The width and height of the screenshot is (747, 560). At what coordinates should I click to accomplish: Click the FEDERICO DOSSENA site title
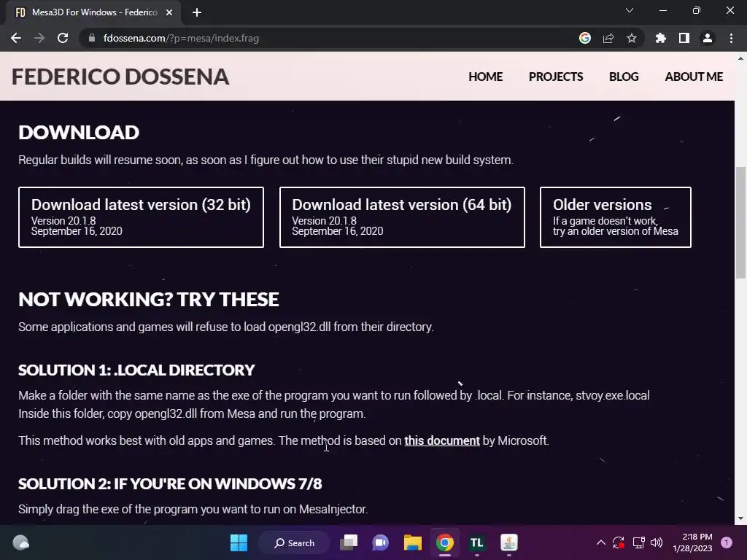[120, 77]
